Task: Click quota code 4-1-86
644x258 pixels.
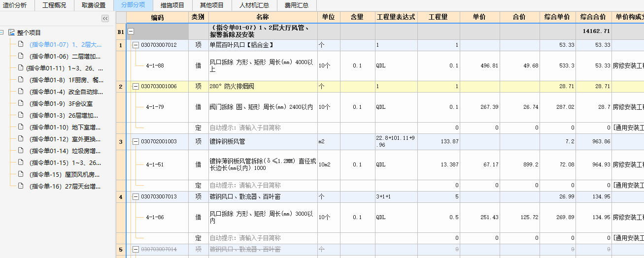Action: coord(155,217)
